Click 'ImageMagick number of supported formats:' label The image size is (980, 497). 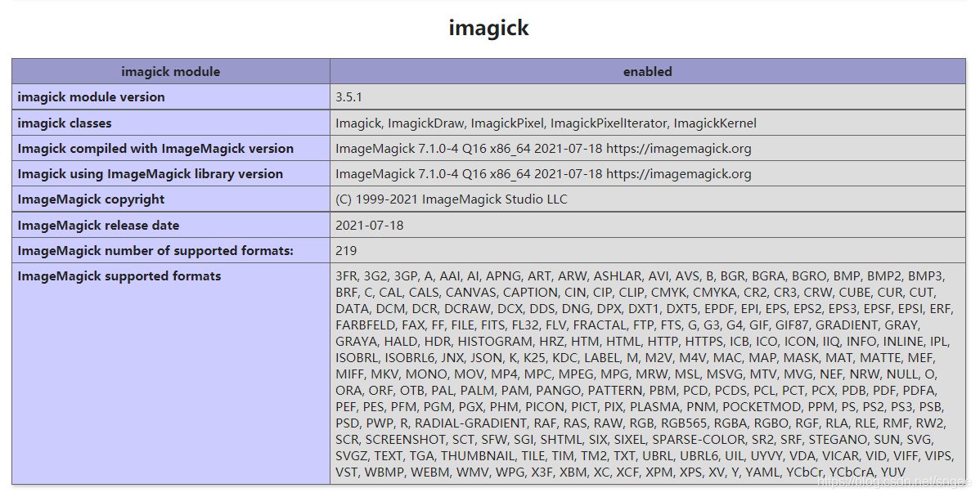pyautogui.click(x=155, y=250)
